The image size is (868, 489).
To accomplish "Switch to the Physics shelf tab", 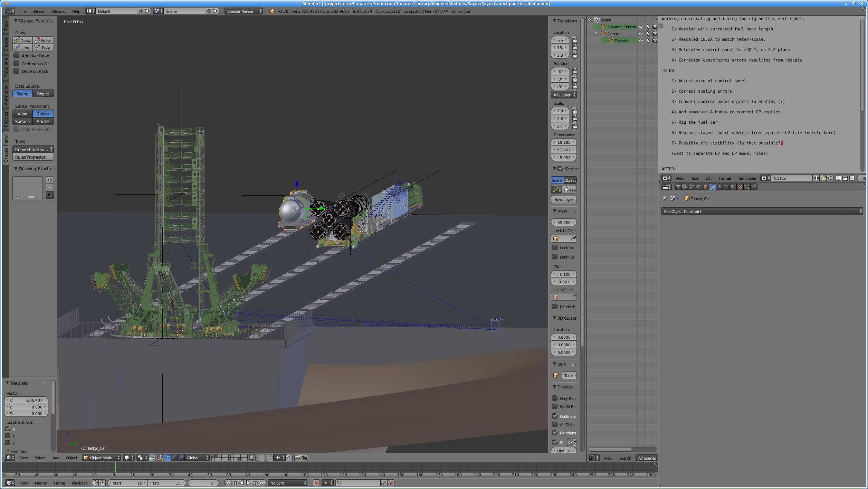I will tap(6, 119).
